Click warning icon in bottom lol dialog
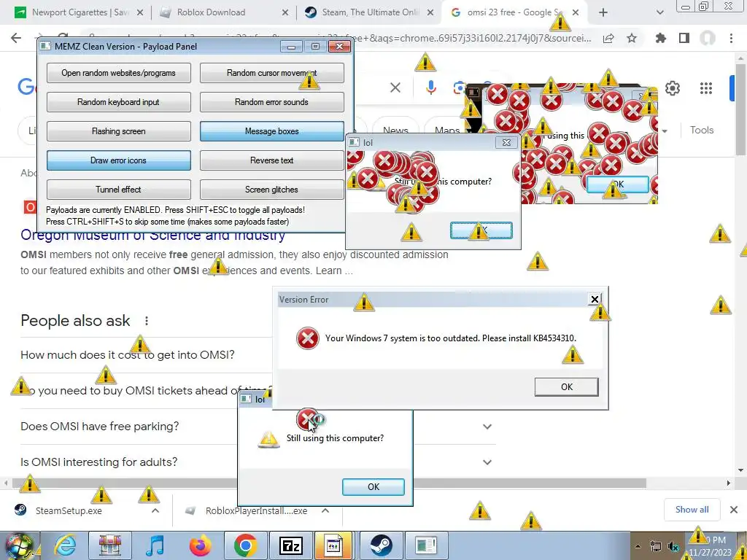Screen dimensions: 747x560 pyautogui.click(x=268, y=439)
